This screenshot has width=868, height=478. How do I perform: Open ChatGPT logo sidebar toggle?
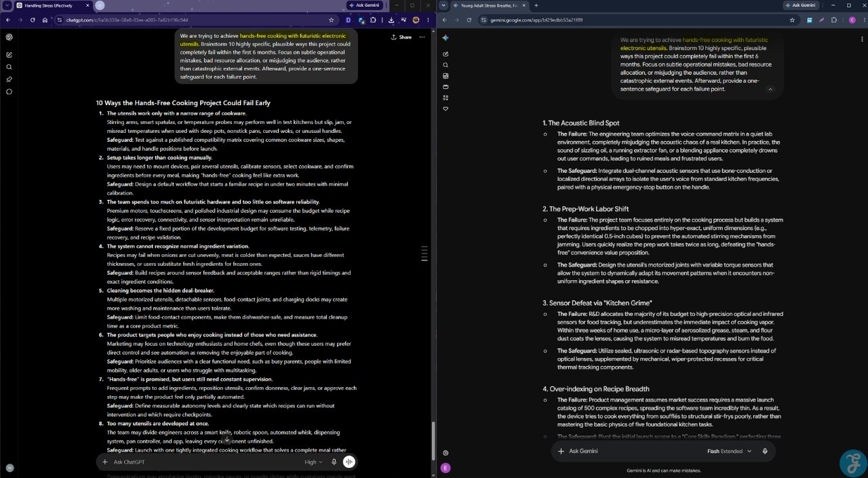tap(9, 37)
